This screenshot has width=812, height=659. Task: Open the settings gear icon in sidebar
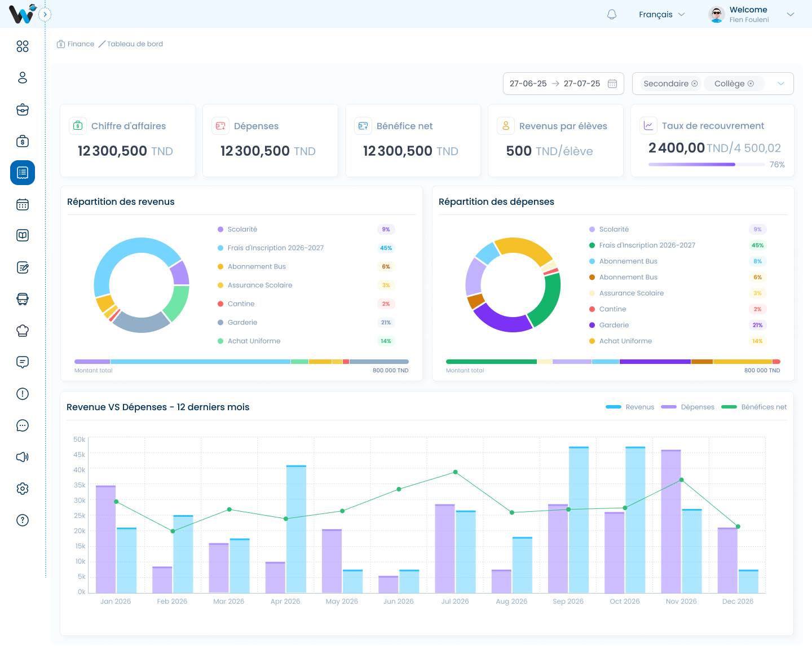tap(23, 489)
